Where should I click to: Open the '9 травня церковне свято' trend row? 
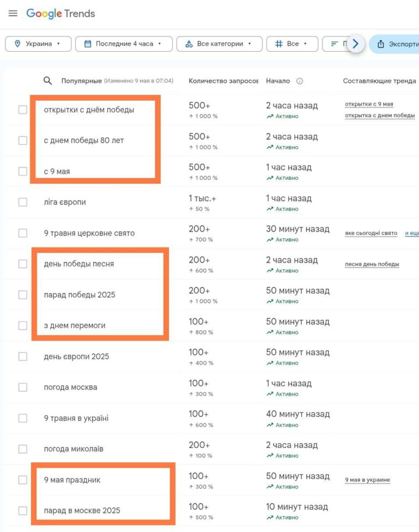tap(89, 233)
